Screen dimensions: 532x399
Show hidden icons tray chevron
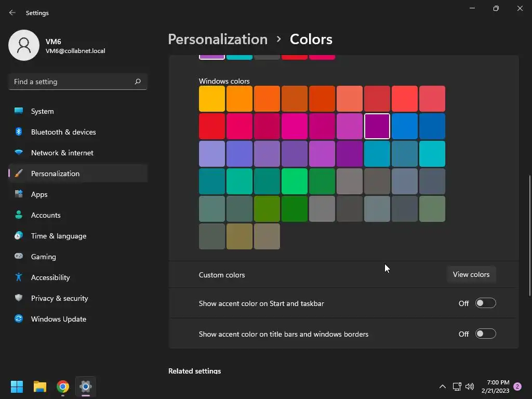click(x=443, y=387)
